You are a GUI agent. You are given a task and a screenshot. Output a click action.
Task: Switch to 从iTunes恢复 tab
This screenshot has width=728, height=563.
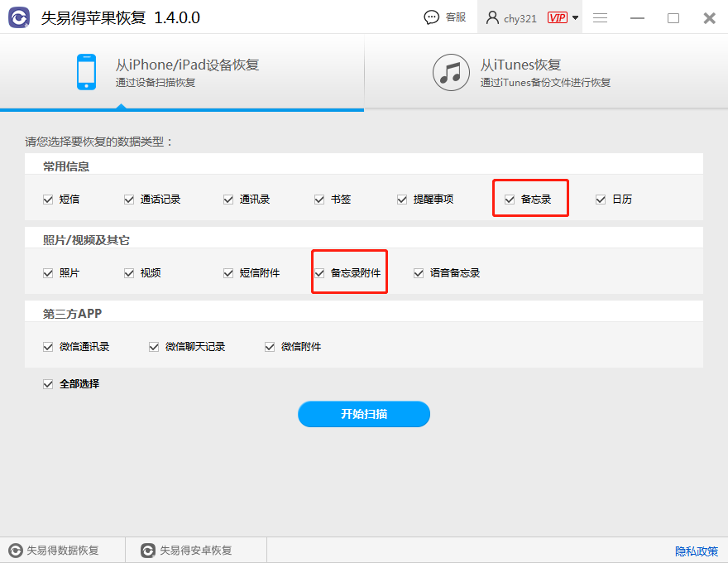pos(546,72)
